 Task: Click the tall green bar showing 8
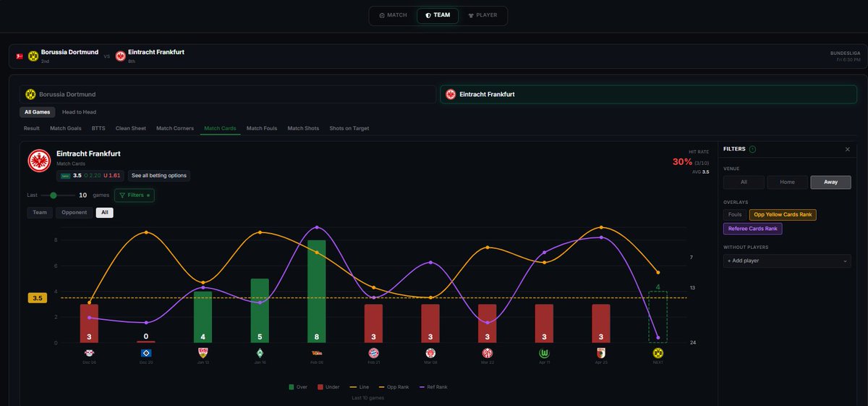click(317, 292)
